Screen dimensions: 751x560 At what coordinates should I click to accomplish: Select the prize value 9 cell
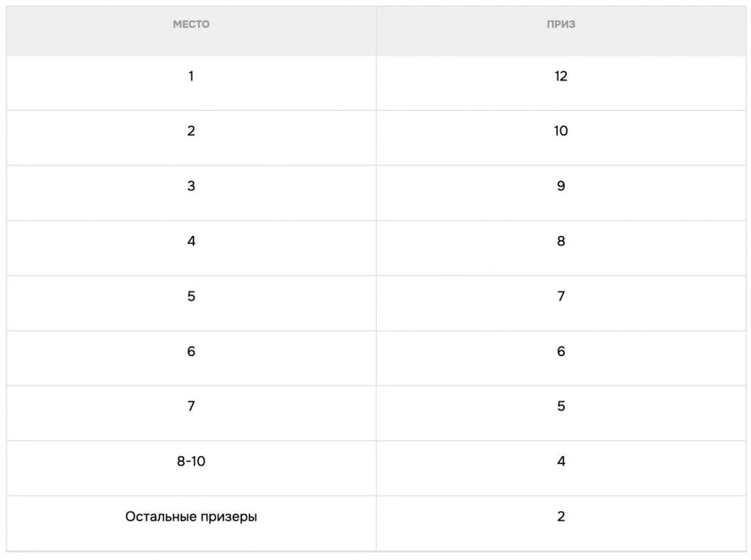[x=561, y=186]
